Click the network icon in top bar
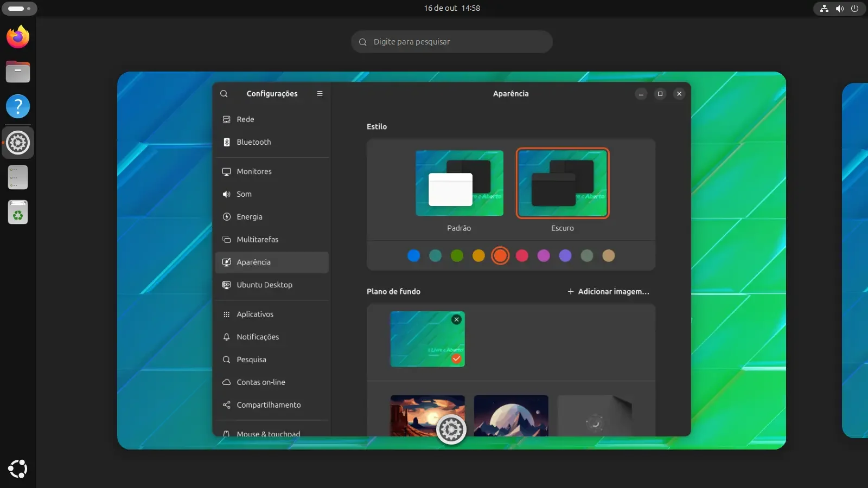 (825, 8)
